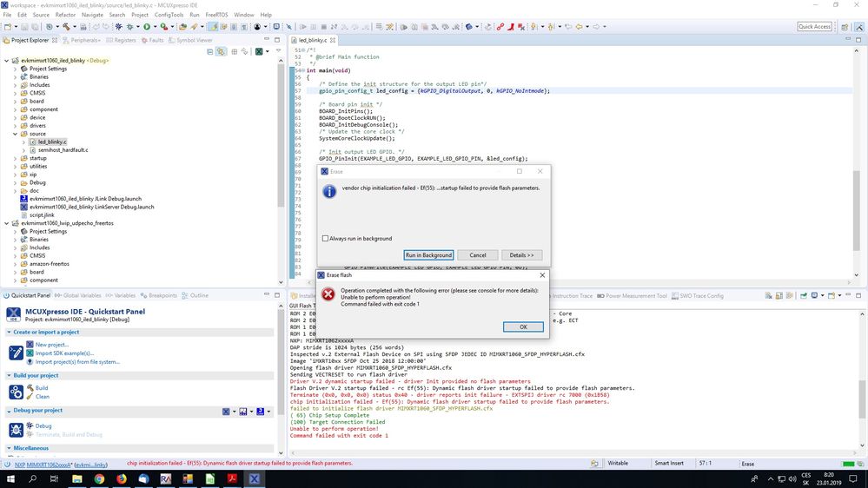Screen dimensions: 868x488
Task: Click the Windows Start button
Action: [10, 478]
